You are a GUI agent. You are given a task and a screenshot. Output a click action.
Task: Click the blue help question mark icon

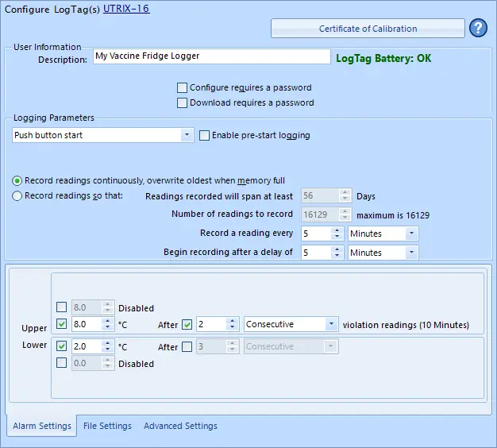click(x=478, y=29)
